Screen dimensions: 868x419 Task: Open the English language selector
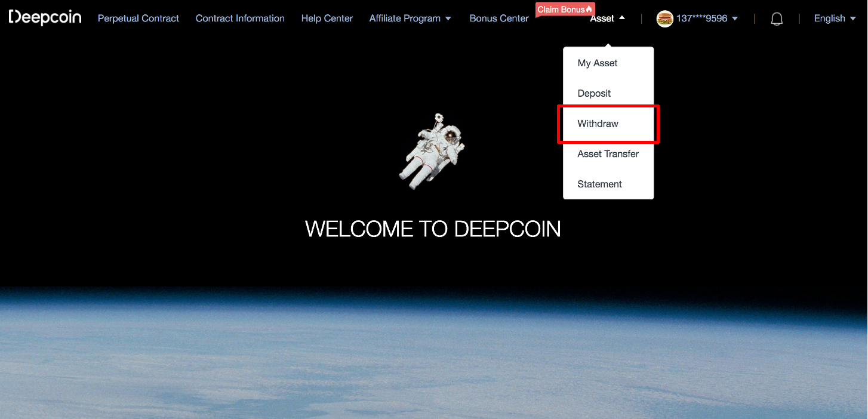(835, 19)
